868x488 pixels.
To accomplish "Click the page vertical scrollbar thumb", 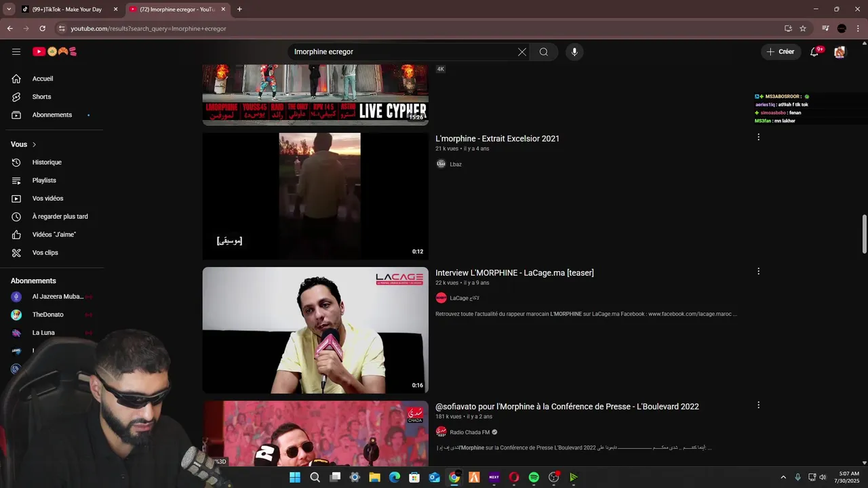I will [864, 235].
